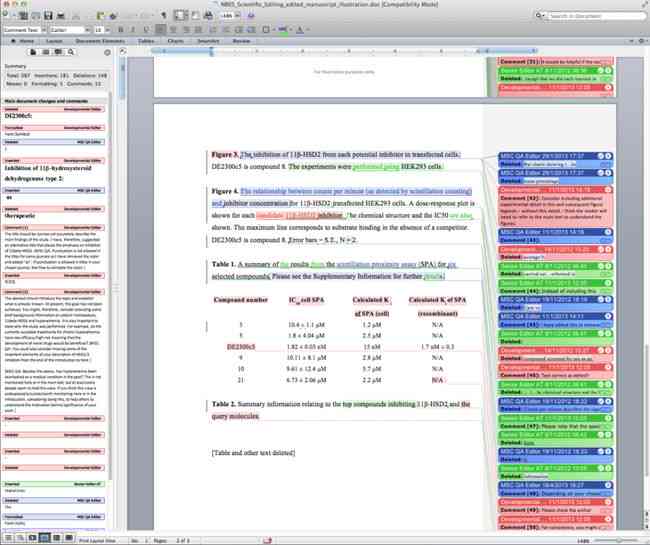The height and width of the screenshot is (545, 650).
Task: Click in the Search in Document field
Action: [597, 16]
